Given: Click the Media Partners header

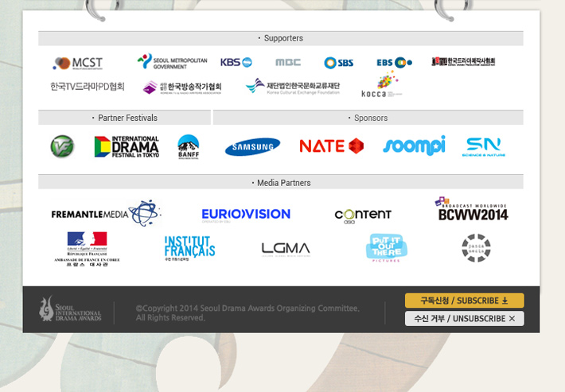Looking at the screenshot, I should [x=281, y=183].
